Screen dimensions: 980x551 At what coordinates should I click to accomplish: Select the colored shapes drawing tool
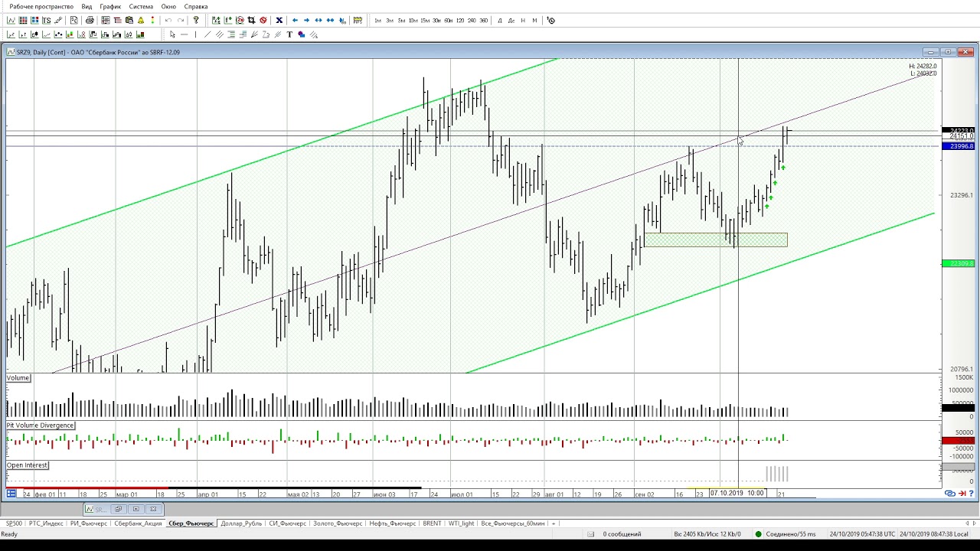pyautogui.click(x=301, y=34)
